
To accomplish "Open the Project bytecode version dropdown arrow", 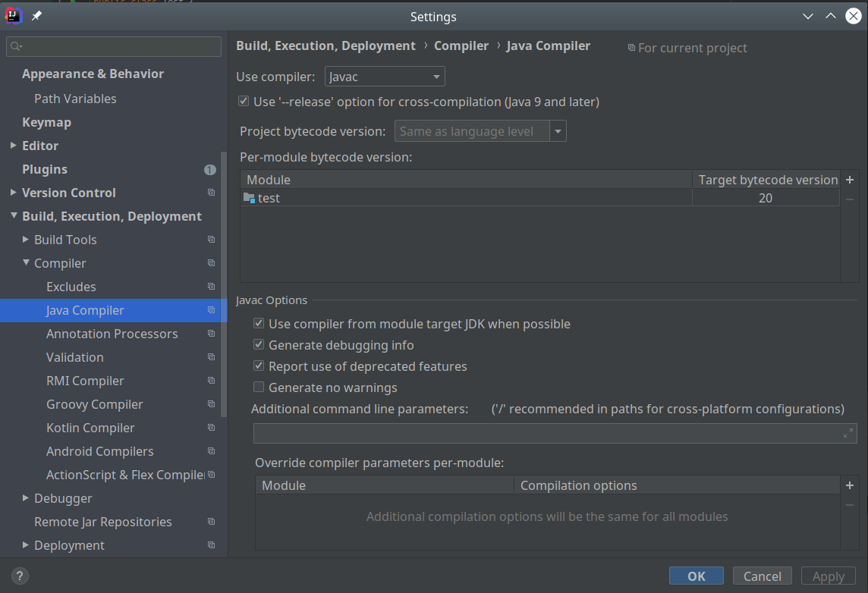I will point(558,131).
